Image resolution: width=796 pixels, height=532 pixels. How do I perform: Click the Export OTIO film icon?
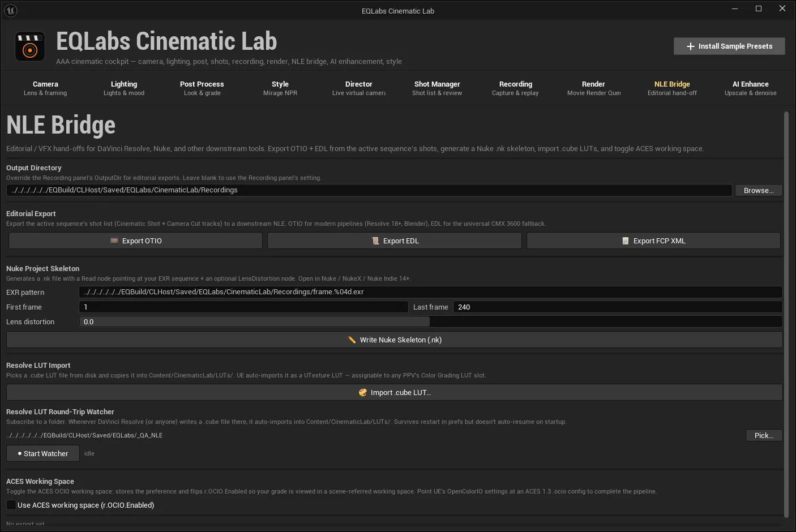click(x=114, y=241)
